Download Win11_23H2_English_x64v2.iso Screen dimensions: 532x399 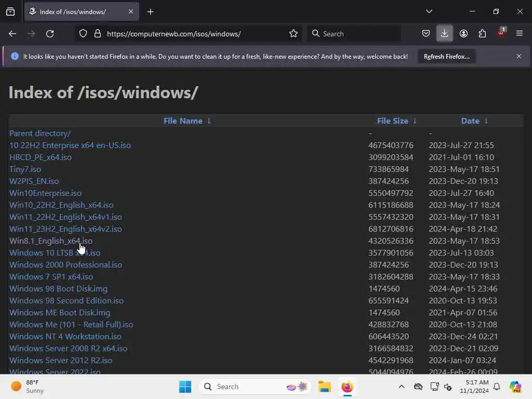pos(65,229)
